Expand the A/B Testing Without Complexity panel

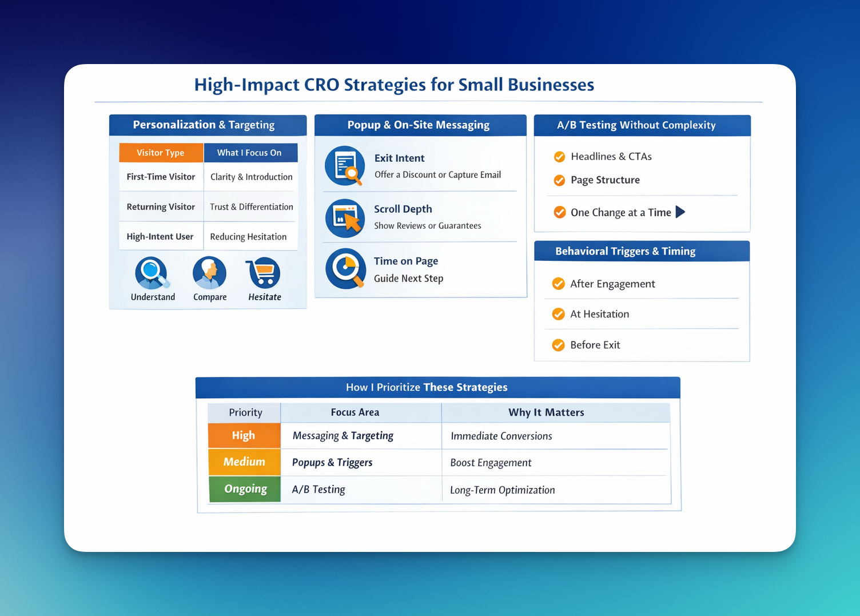(642, 125)
